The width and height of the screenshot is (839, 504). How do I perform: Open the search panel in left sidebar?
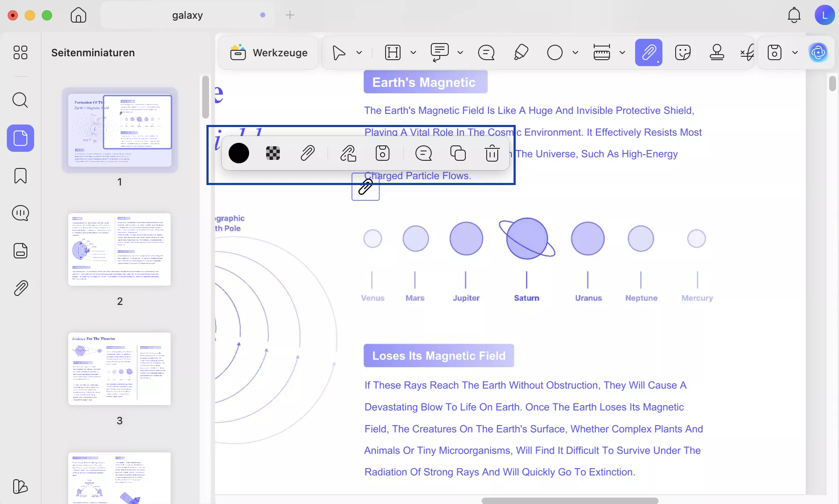coord(20,100)
